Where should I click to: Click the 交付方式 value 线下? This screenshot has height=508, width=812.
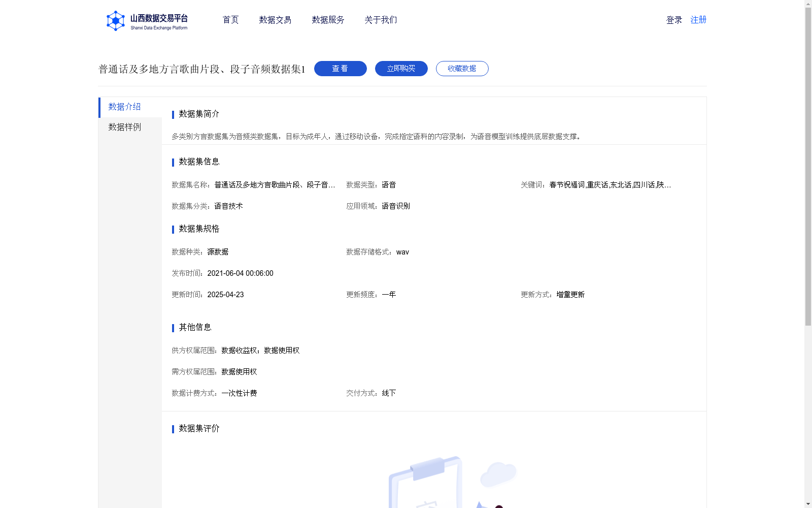pos(389,393)
